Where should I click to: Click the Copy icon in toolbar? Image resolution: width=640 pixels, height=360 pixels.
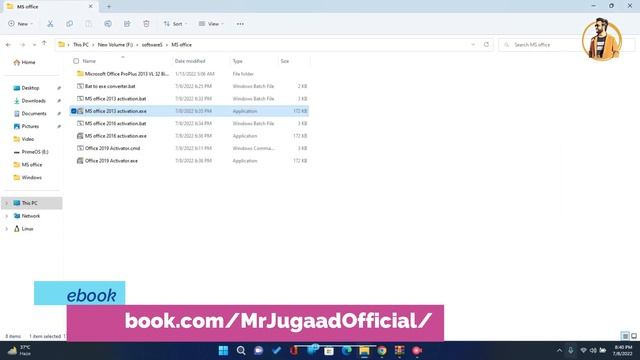[x=69, y=24]
